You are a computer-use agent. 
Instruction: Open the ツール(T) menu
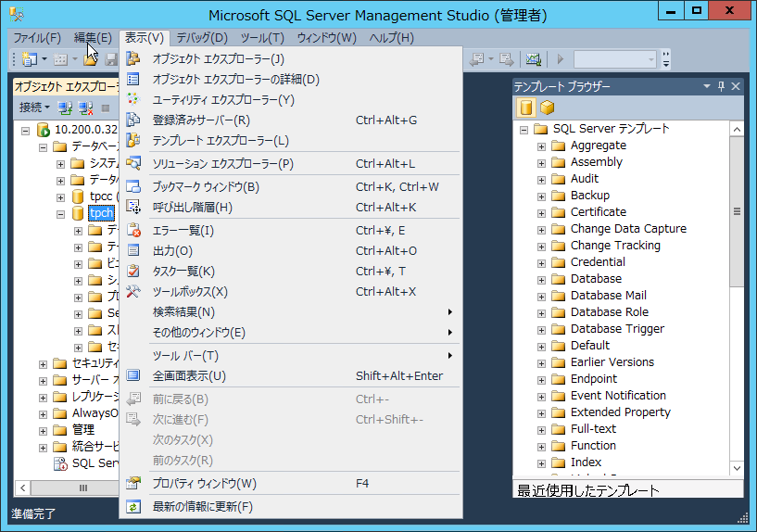[x=262, y=38]
